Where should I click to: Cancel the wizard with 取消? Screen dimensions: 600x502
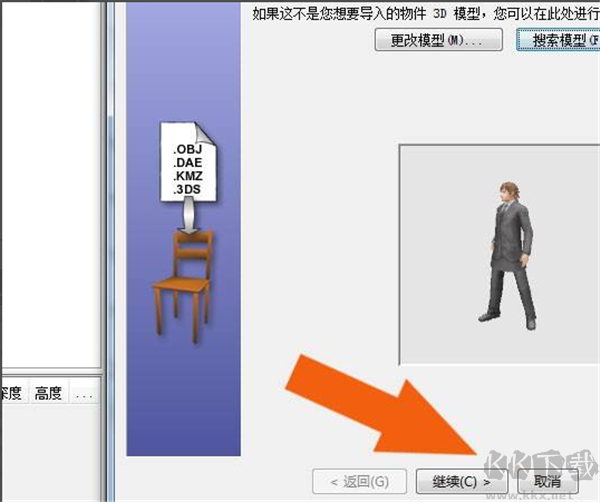[539, 480]
